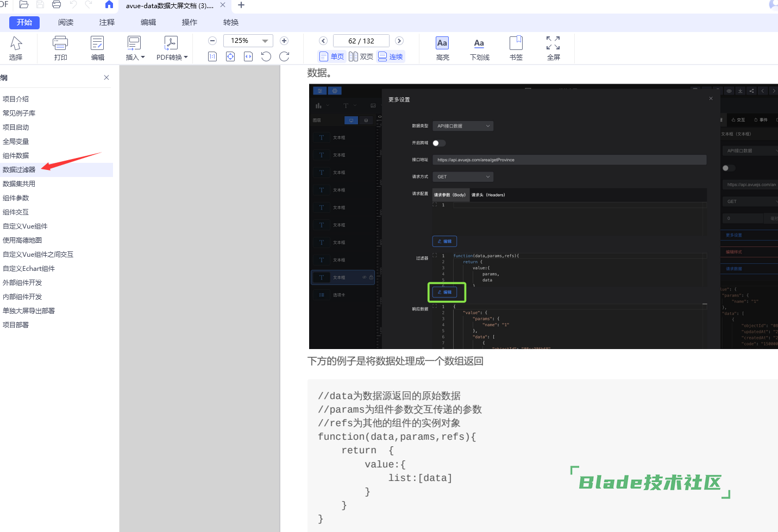
Task: Open outline item 外部组件开发
Action: (x=22, y=282)
